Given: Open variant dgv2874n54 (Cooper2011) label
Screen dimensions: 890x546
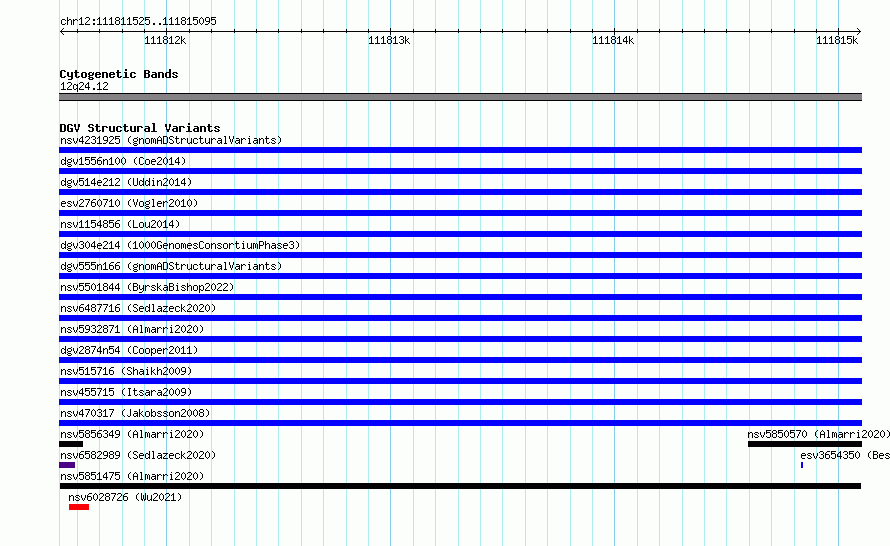Looking at the screenshot, I should tap(129, 350).
